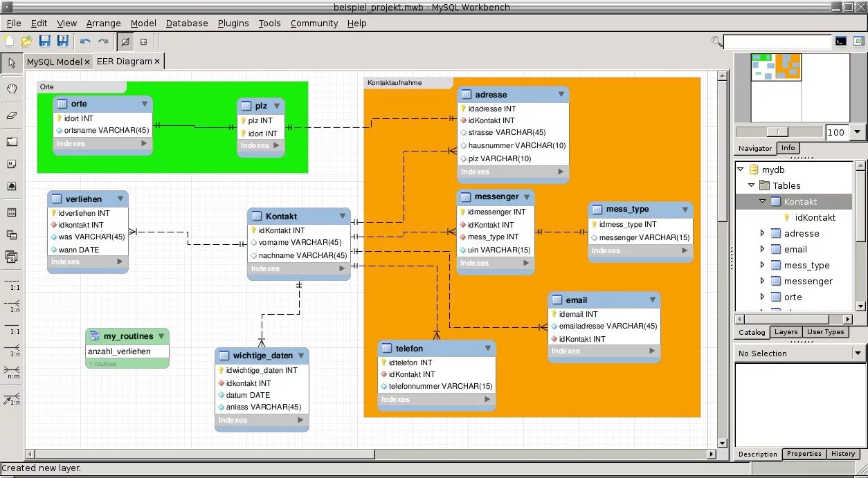This screenshot has width=868, height=478.
Task: Select the 1:1 non-identifying relationship tool
Action: click(x=12, y=284)
